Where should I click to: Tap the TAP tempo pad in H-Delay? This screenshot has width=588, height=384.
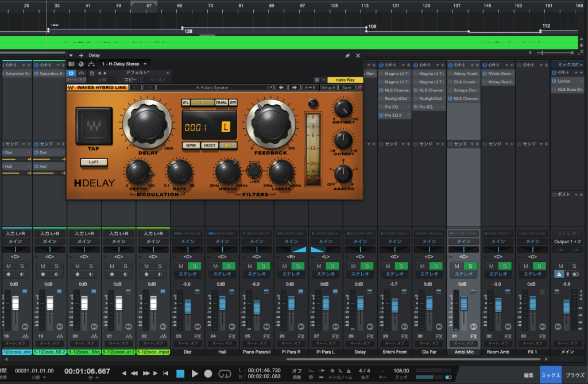pyautogui.click(x=94, y=126)
